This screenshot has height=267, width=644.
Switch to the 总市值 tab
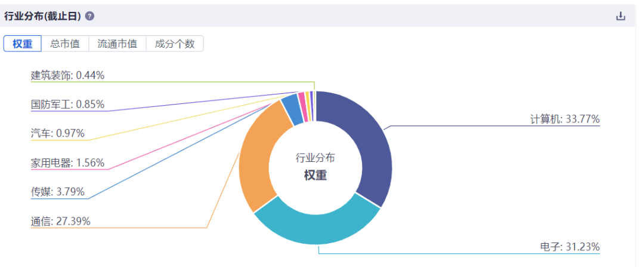65,44
